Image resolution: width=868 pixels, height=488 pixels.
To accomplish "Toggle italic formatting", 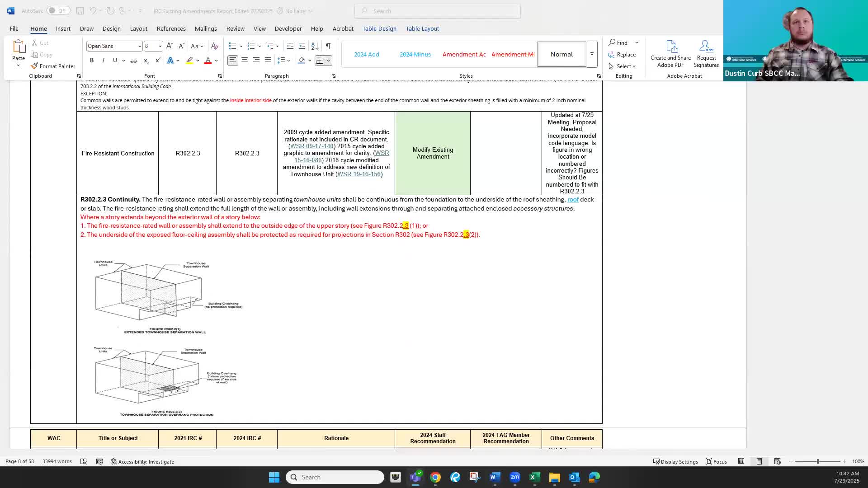I will 104,61.
